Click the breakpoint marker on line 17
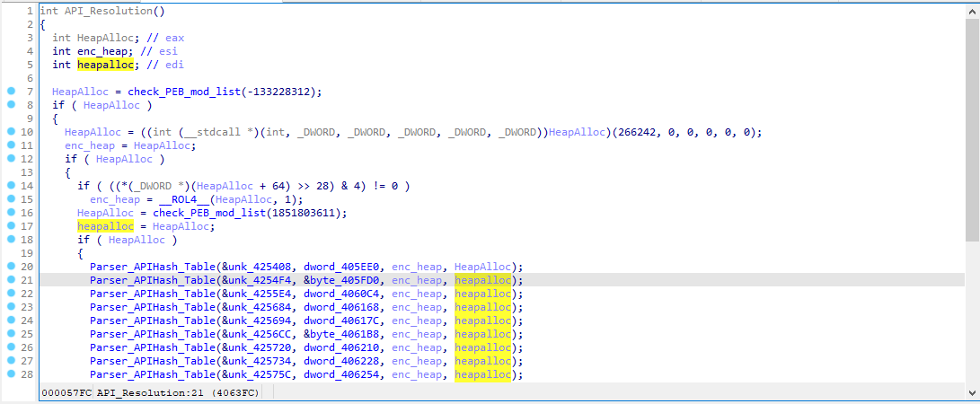The image size is (980, 404). [x=11, y=226]
